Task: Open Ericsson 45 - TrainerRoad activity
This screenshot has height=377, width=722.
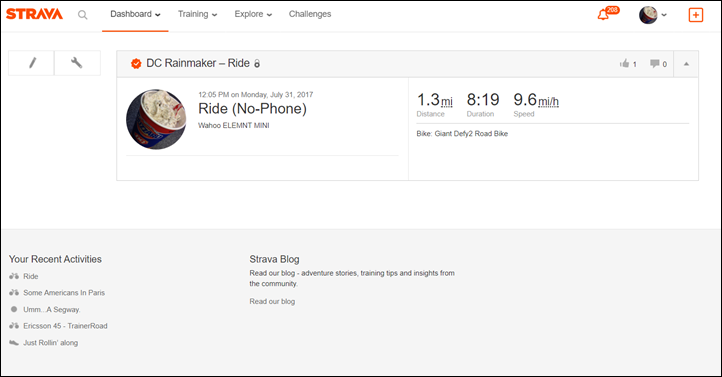Action: pos(65,326)
